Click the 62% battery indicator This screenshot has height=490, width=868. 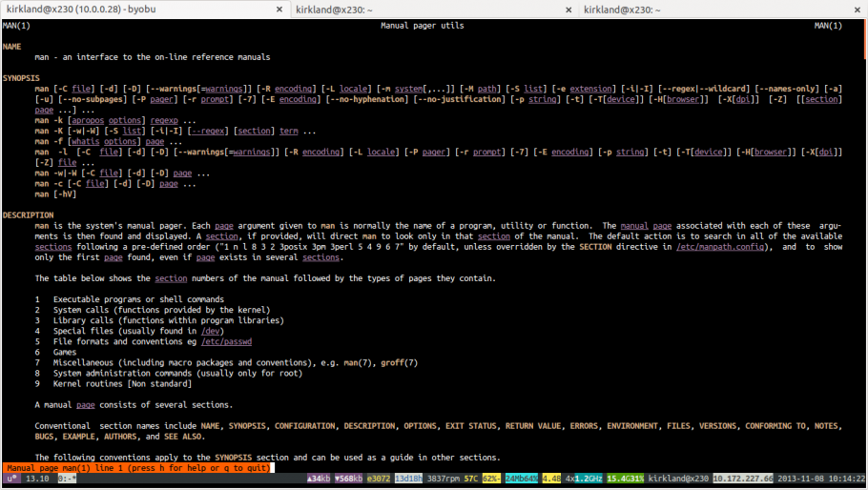click(x=492, y=479)
